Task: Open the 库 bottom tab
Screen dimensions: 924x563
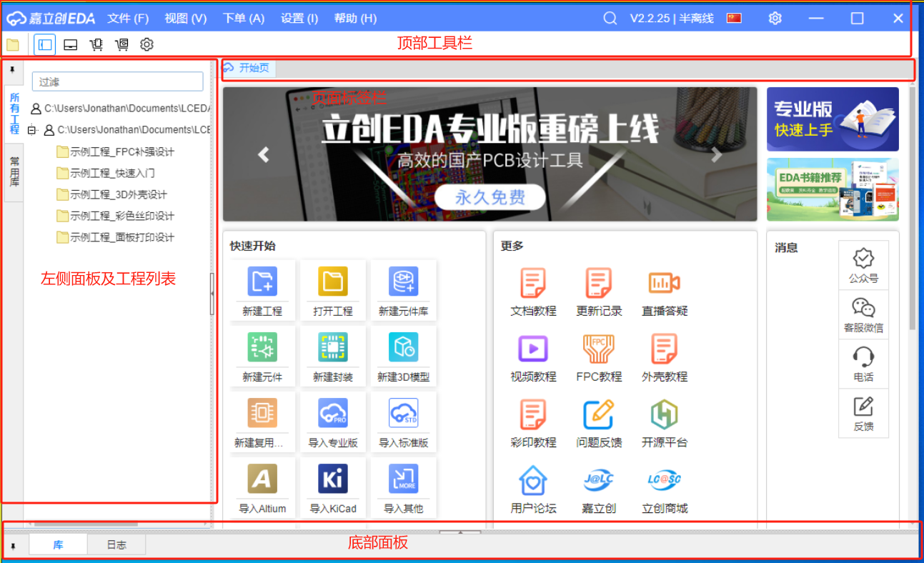Action: (x=58, y=544)
